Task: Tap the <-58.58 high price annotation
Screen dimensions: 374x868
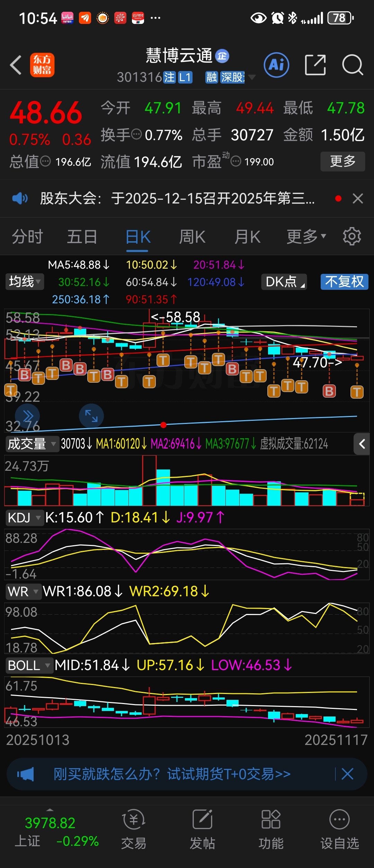Action: (x=176, y=317)
